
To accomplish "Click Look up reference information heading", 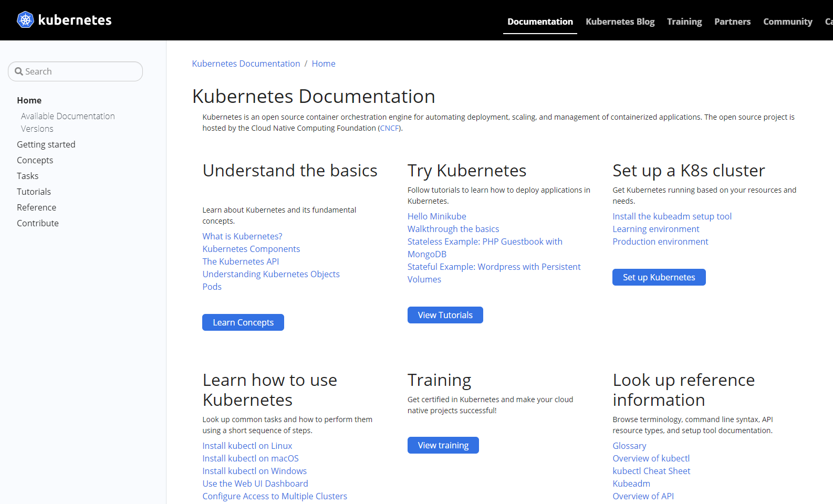I will coord(683,390).
